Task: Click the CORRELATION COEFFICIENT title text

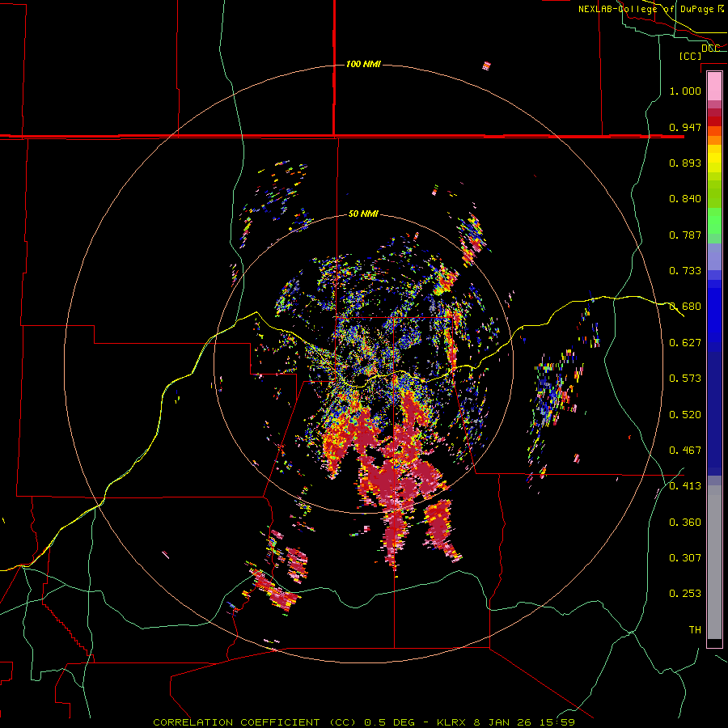Action: (236, 722)
